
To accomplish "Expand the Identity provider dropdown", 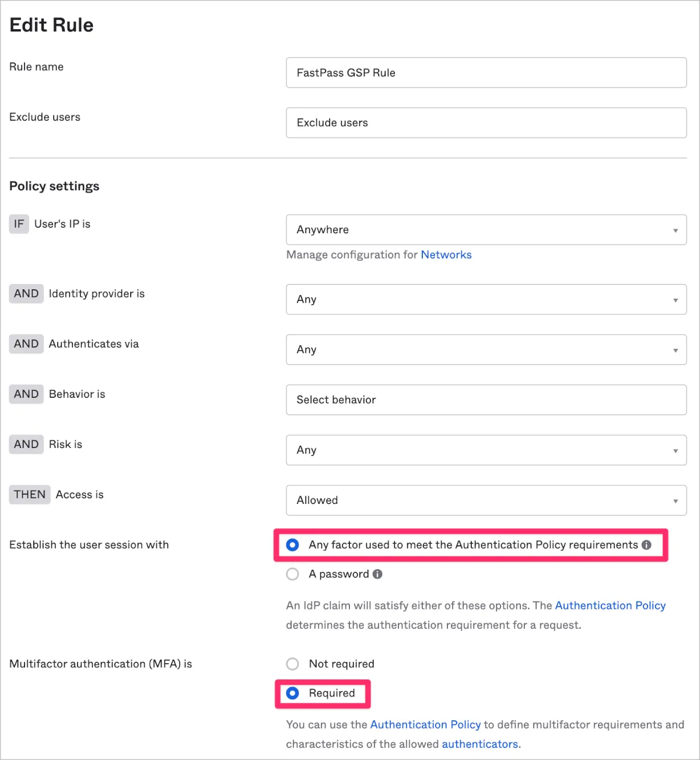I will pyautogui.click(x=485, y=299).
